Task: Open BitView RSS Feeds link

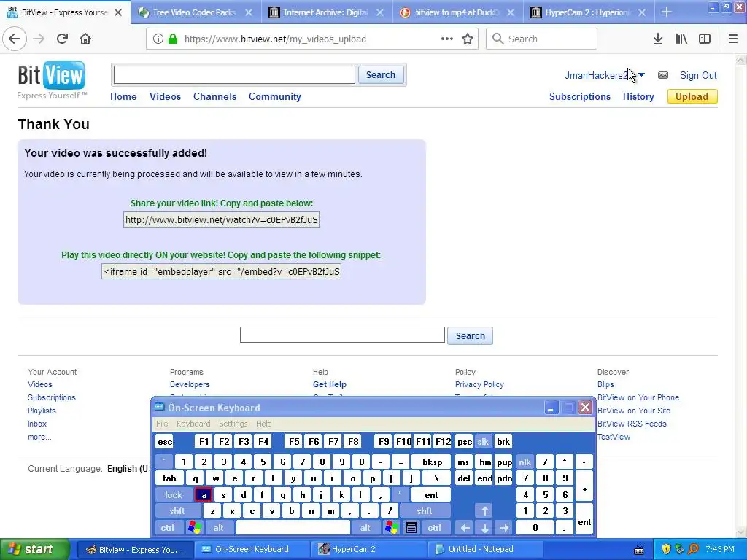Action: [x=632, y=424]
